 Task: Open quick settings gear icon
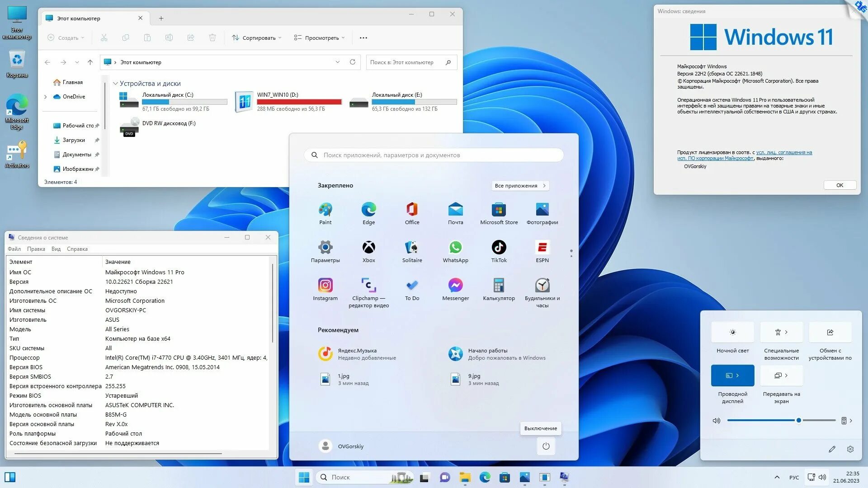[850, 449]
